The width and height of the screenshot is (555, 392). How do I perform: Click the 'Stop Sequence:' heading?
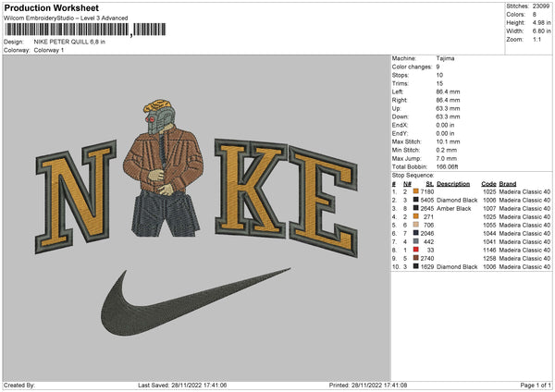pos(413,176)
